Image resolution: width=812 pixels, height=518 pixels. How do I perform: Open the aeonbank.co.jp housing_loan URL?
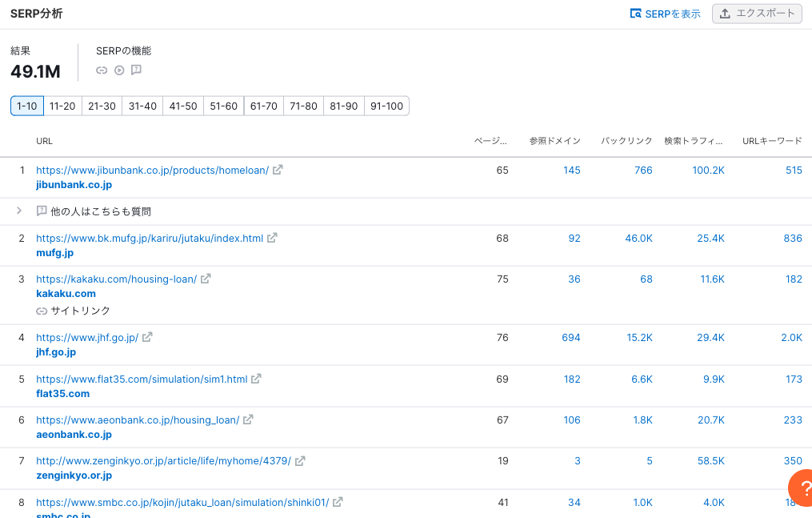pyautogui.click(x=138, y=420)
